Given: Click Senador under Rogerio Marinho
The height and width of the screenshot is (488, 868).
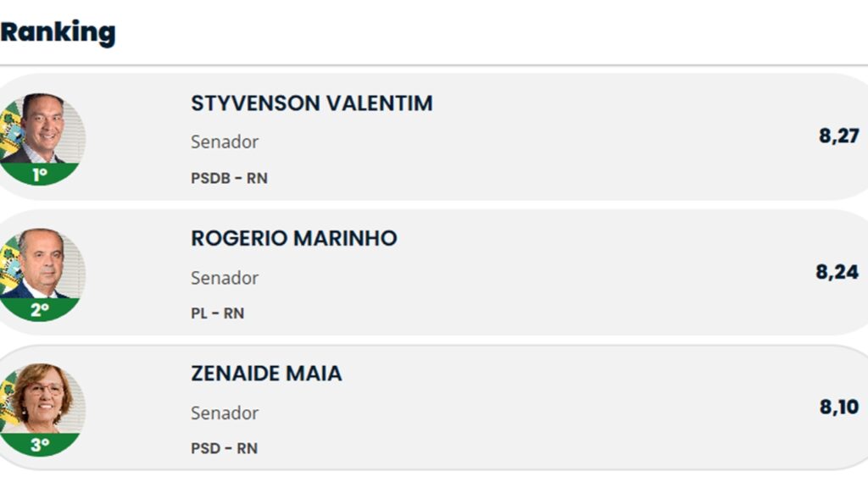Looking at the screenshot, I should 225,278.
